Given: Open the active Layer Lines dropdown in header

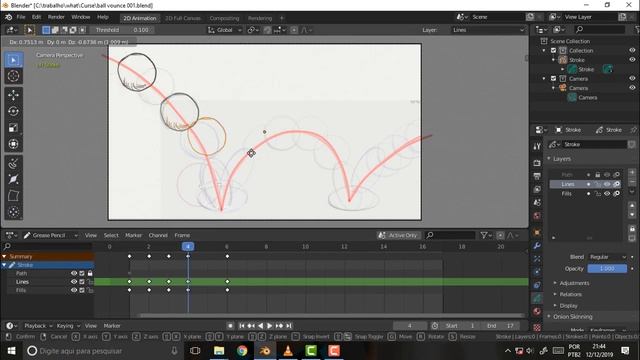Looking at the screenshot, I should [488, 30].
